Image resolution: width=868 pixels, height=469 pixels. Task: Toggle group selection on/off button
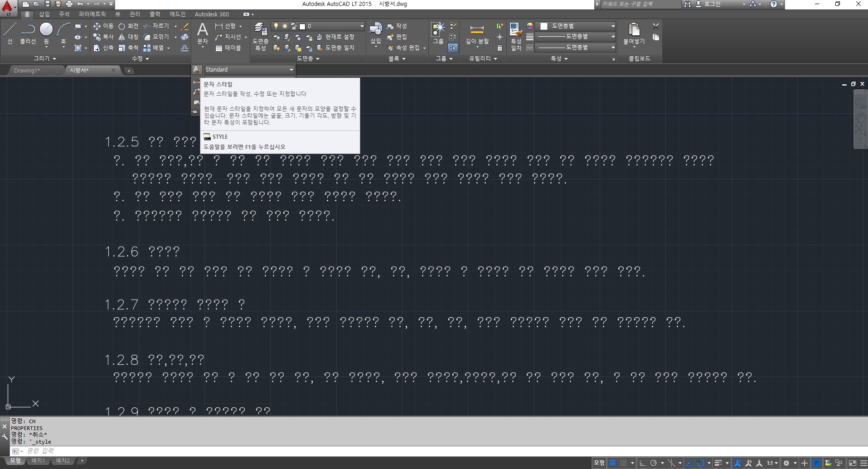tap(453, 48)
